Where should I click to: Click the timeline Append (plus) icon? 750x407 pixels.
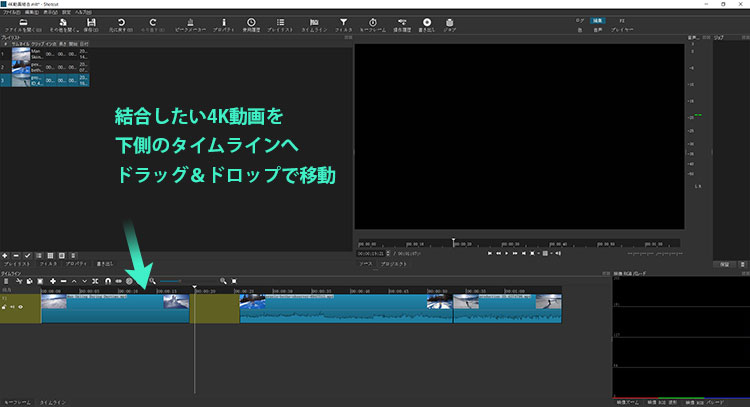point(53,281)
